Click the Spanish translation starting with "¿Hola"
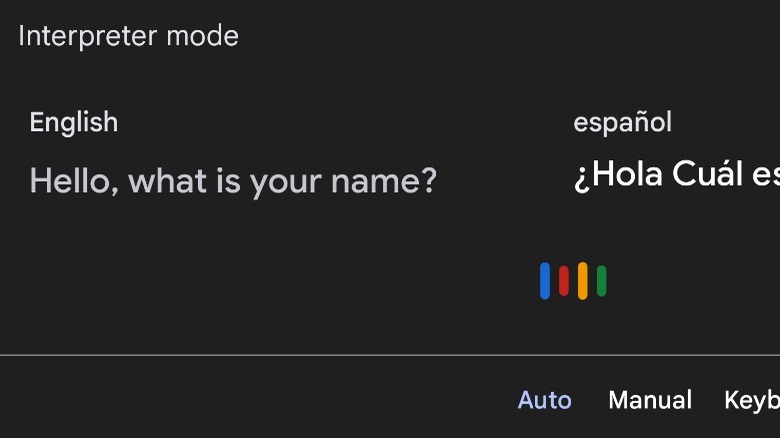Screen dimensions: 780x438 point(676,174)
